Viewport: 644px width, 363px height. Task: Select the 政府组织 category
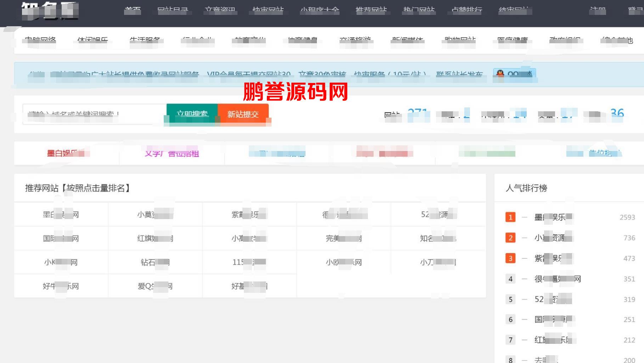[565, 41]
